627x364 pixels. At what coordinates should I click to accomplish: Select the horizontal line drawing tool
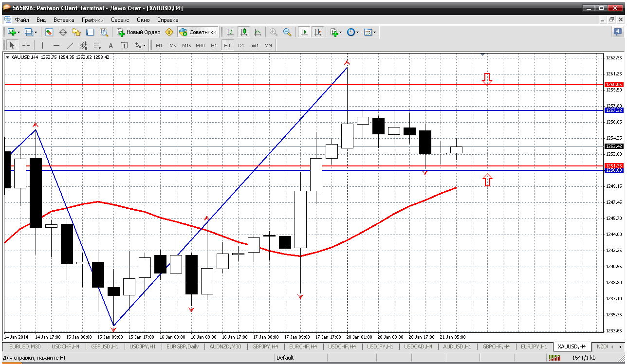point(56,45)
